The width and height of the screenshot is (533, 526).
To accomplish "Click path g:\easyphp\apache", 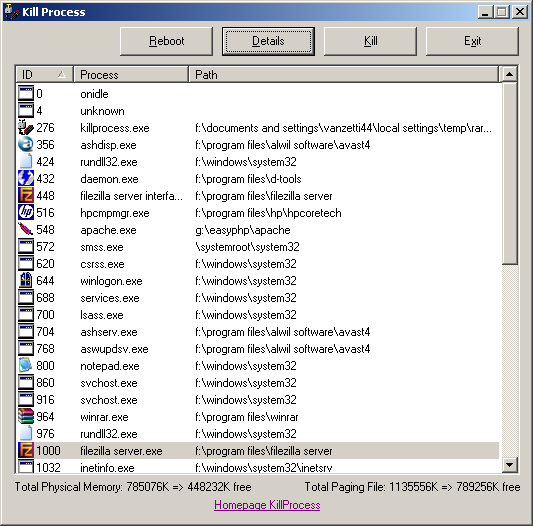I will [243, 230].
